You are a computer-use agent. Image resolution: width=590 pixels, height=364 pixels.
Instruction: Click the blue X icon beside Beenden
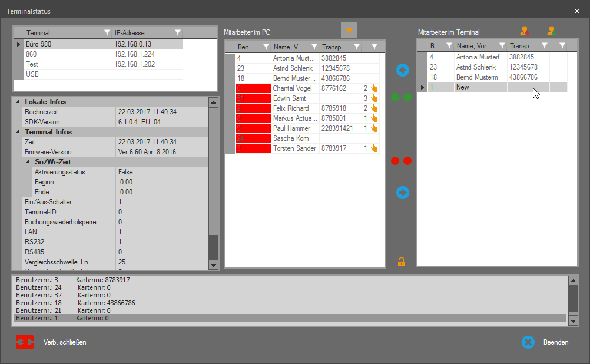[x=528, y=342]
